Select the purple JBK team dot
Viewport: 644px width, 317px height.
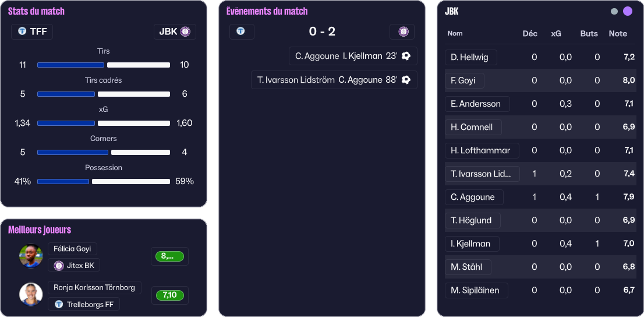(628, 12)
